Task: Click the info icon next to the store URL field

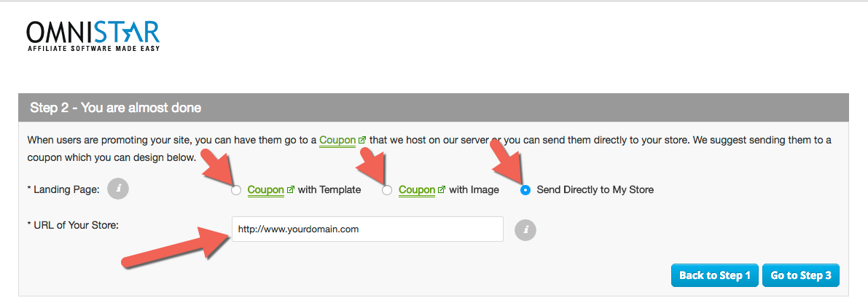Action: (525, 230)
